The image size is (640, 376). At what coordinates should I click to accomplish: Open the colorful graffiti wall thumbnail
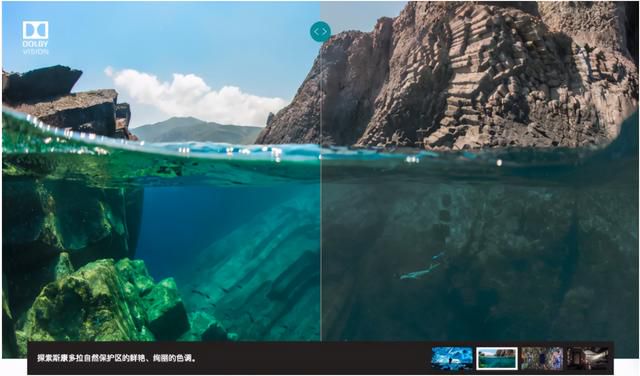[x=542, y=358]
